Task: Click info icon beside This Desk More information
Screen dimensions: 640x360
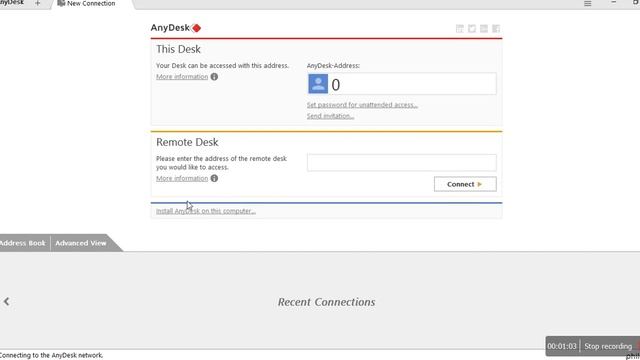Action: [214, 77]
